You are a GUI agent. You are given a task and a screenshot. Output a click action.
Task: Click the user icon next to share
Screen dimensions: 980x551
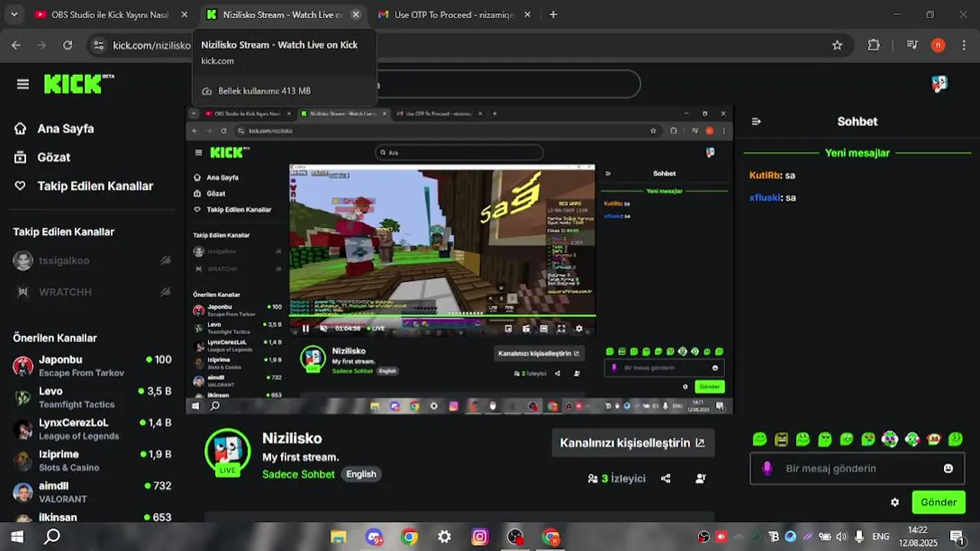pyautogui.click(x=701, y=478)
